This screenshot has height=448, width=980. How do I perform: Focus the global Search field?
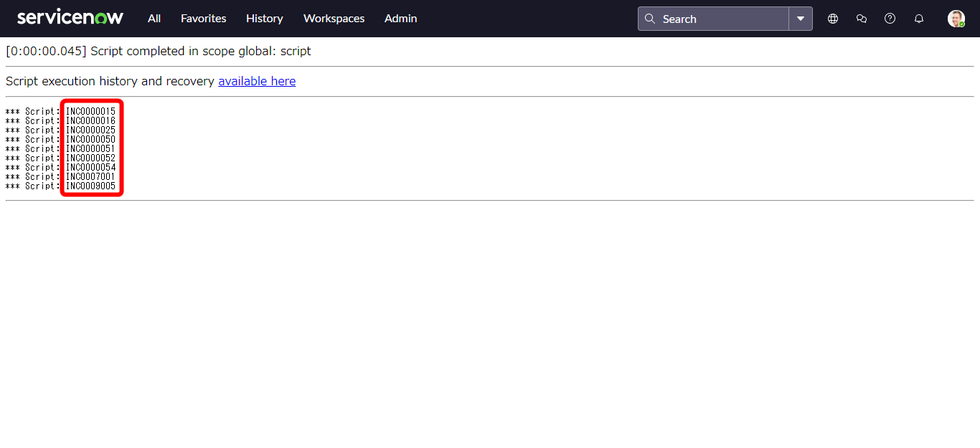[721, 19]
